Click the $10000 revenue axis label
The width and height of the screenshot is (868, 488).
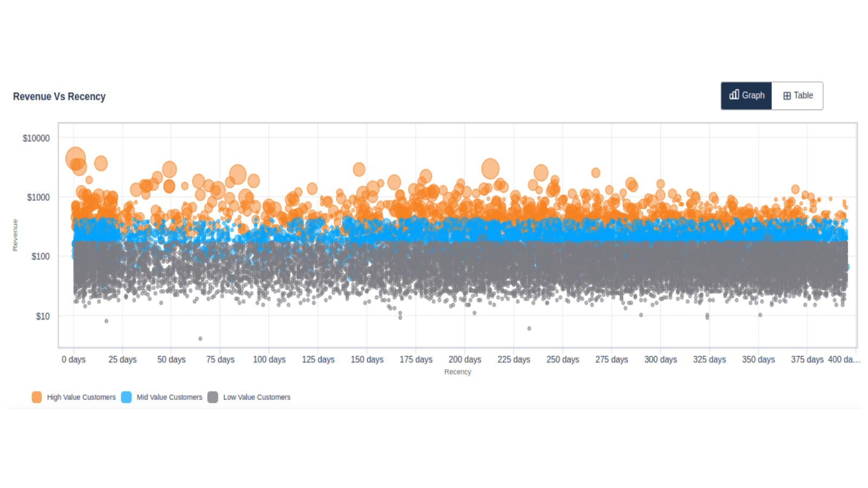(x=36, y=138)
